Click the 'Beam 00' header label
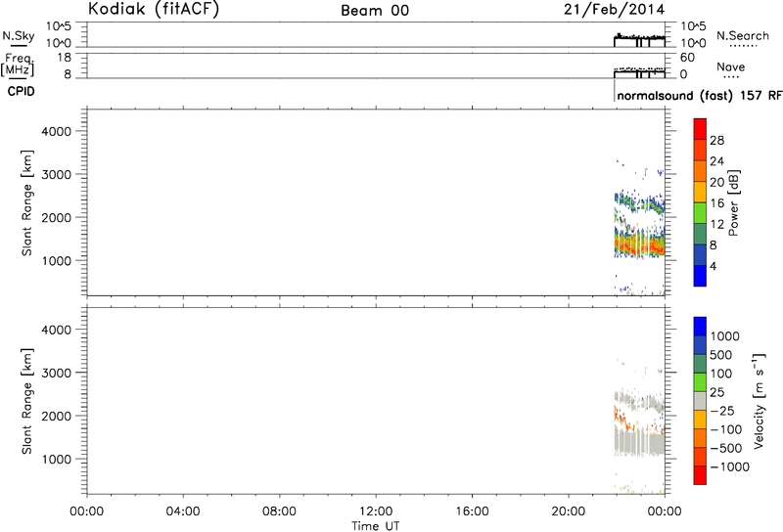 tap(375, 11)
